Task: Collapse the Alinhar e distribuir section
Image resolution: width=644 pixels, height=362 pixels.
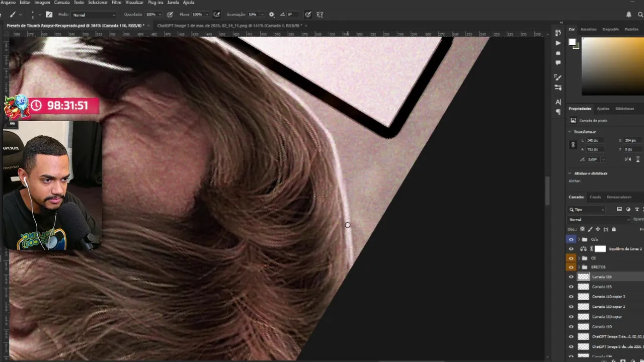Action: pos(570,173)
